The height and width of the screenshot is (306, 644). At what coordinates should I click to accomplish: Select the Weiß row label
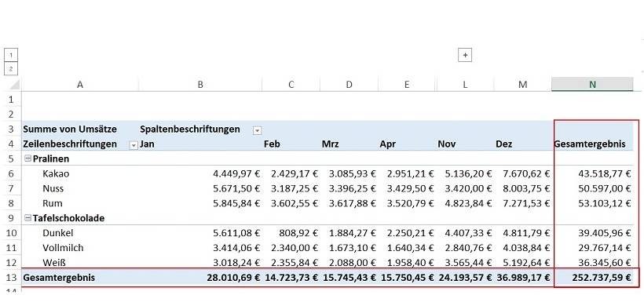pyautogui.click(x=53, y=263)
